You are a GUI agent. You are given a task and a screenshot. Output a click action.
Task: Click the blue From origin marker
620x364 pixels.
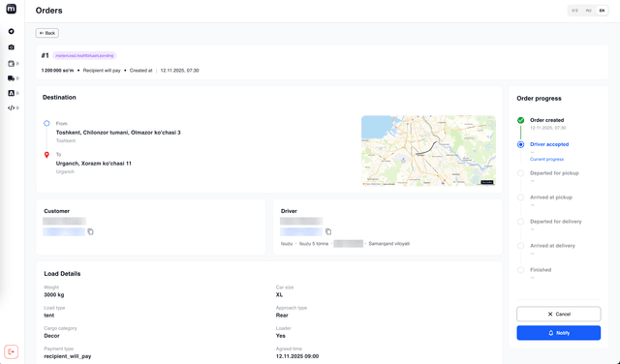pyautogui.click(x=46, y=123)
